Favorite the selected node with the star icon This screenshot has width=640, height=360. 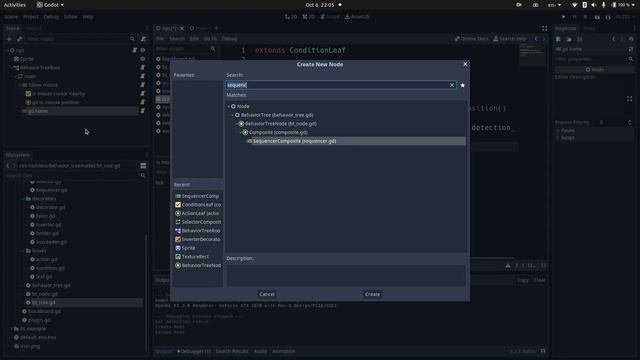coord(462,85)
